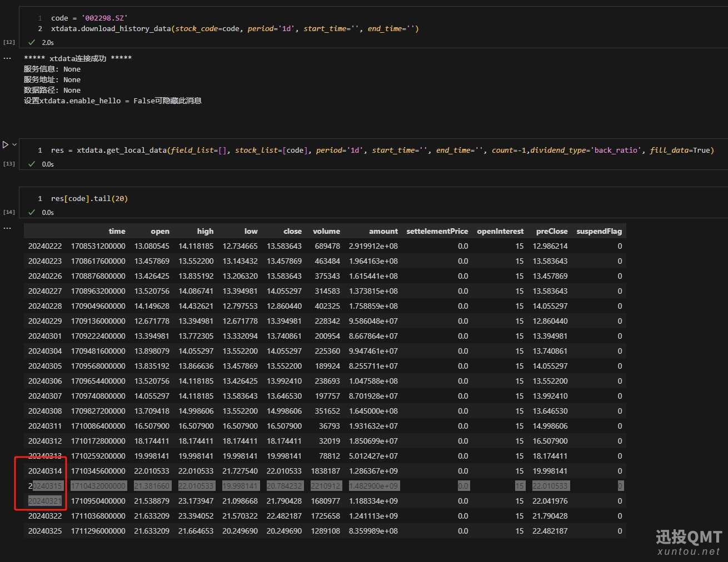Select the execution count label [14]

[9, 212]
